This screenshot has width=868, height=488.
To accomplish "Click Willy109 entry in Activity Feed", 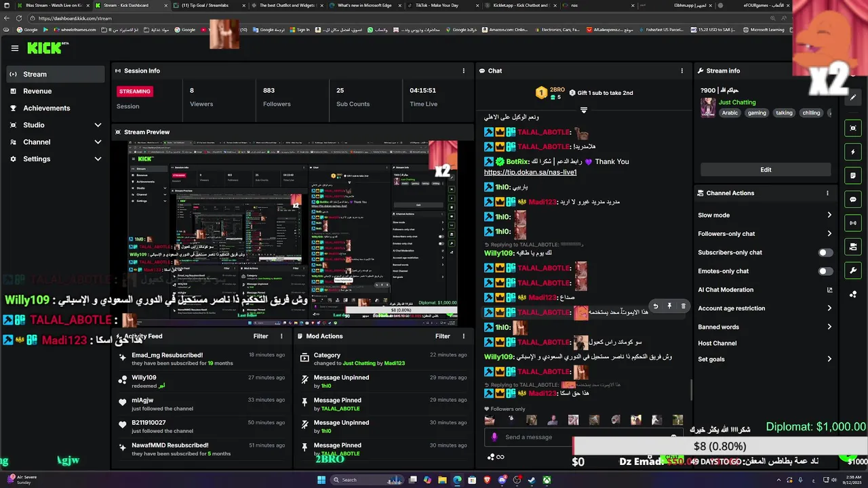I will point(144,378).
